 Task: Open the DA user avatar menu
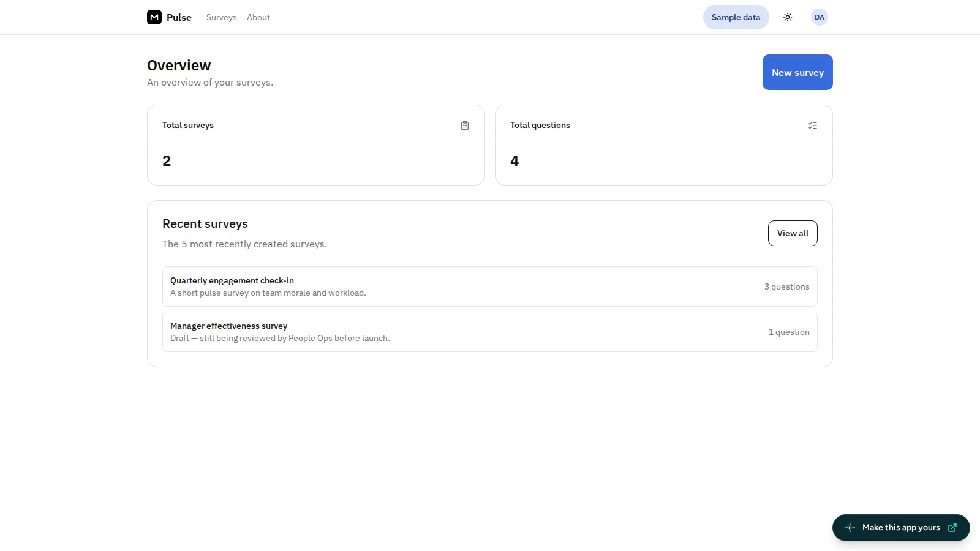820,17
